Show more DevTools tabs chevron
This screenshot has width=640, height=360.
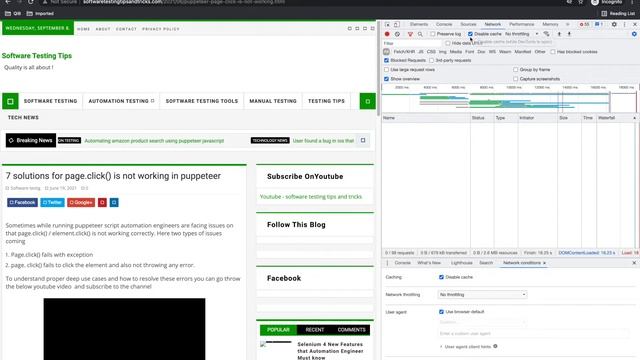567,24
